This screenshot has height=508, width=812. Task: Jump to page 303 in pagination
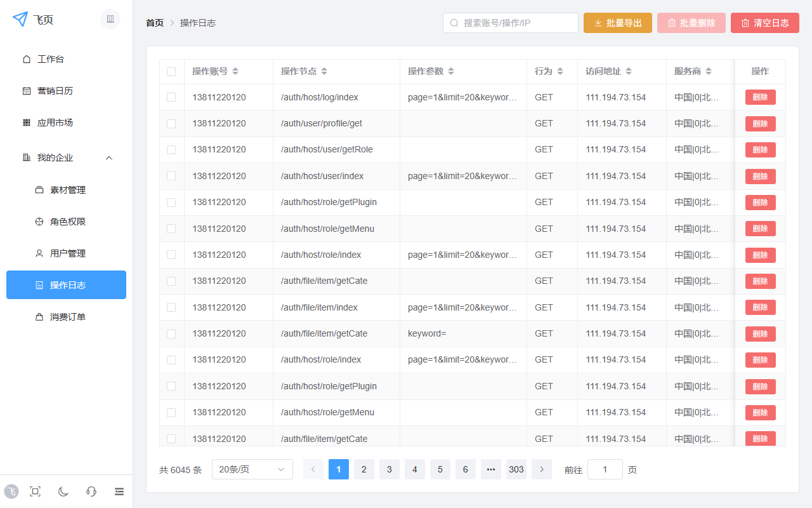(516, 469)
